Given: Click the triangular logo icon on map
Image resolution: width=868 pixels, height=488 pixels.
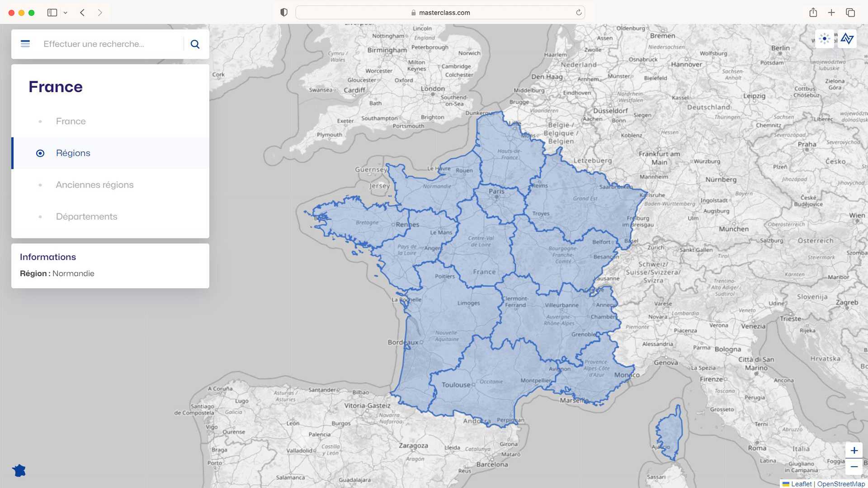Looking at the screenshot, I should [847, 39].
